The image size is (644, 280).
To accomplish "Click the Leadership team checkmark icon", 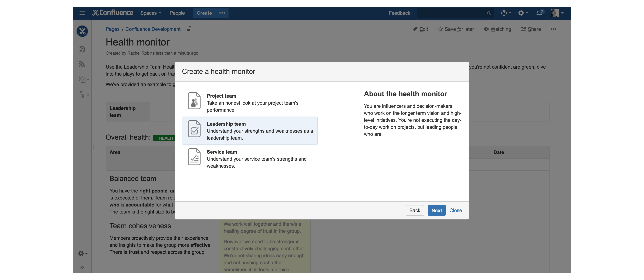I will coord(194,129).
